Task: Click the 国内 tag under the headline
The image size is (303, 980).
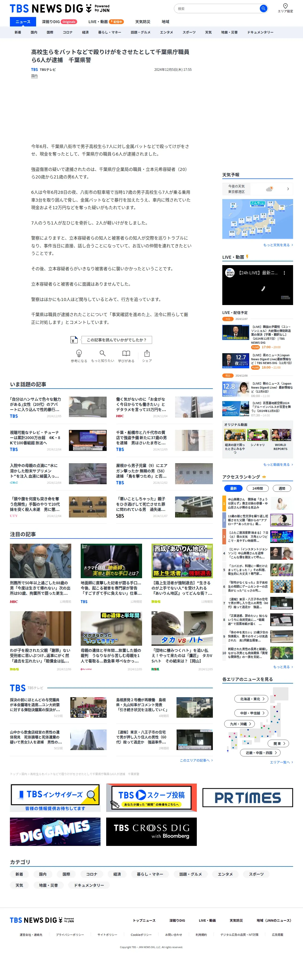Action: pyautogui.click(x=34, y=76)
